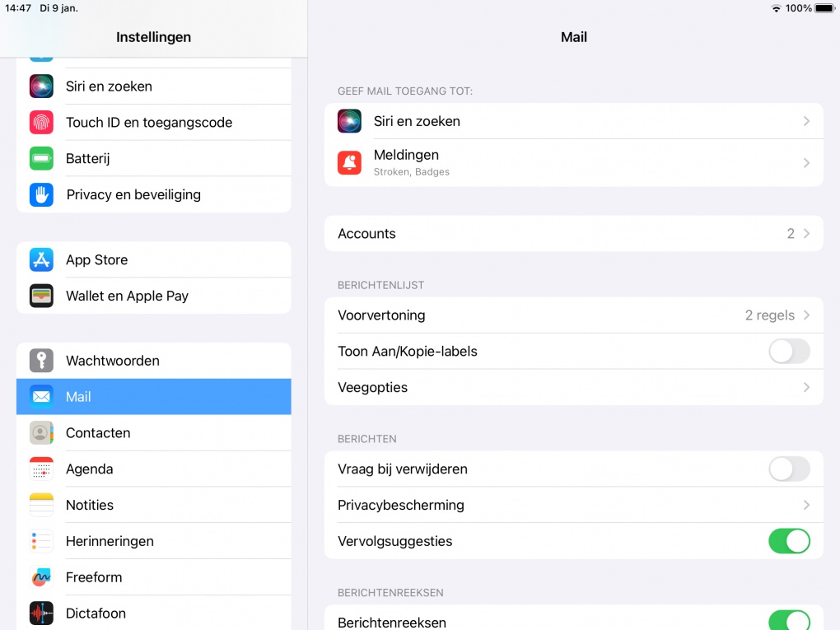Tap the Wi-Fi status icon
The image size is (840, 630).
pyautogui.click(x=776, y=8)
